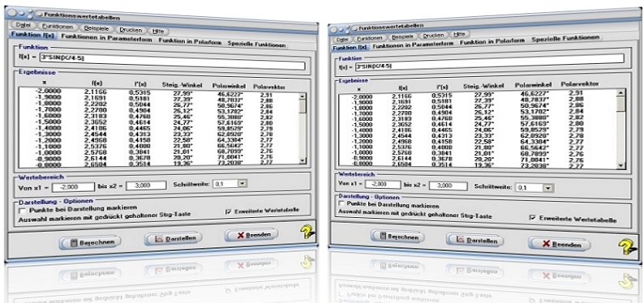Click the yellow question mark help icon in right window

click(628, 248)
